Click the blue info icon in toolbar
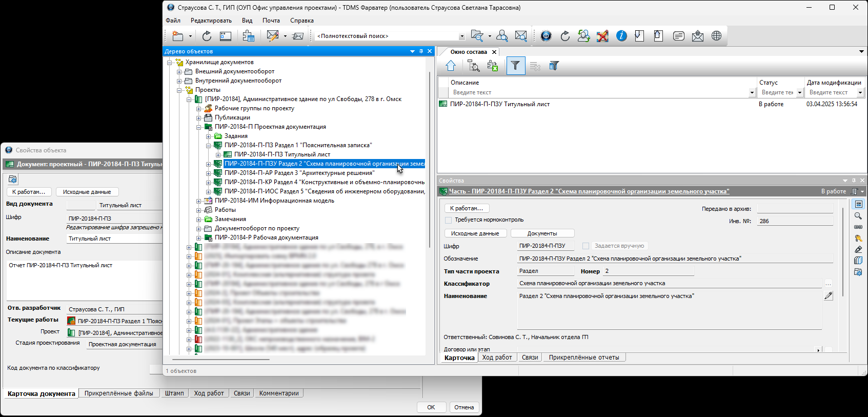This screenshot has width=868, height=417. click(x=621, y=36)
